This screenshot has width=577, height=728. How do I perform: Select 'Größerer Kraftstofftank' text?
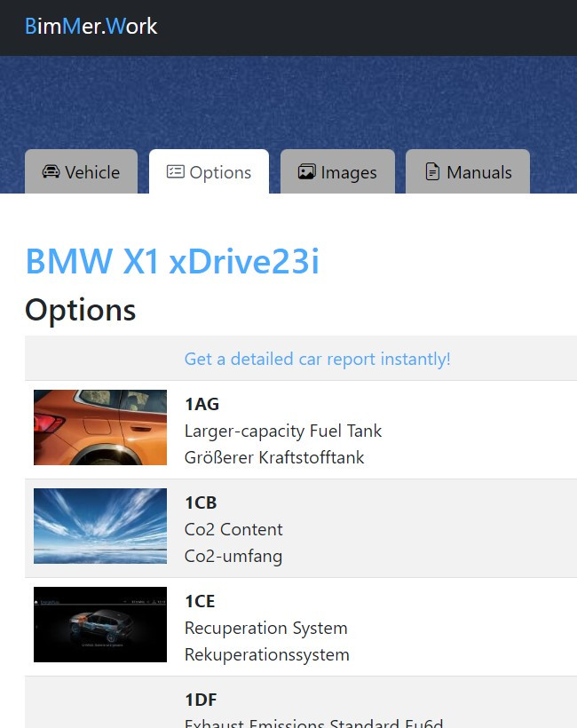click(x=274, y=457)
